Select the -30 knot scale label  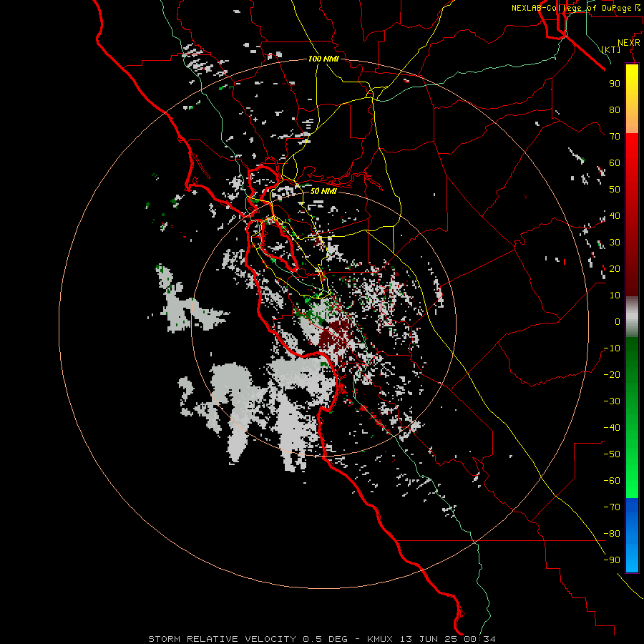click(612, 401)
